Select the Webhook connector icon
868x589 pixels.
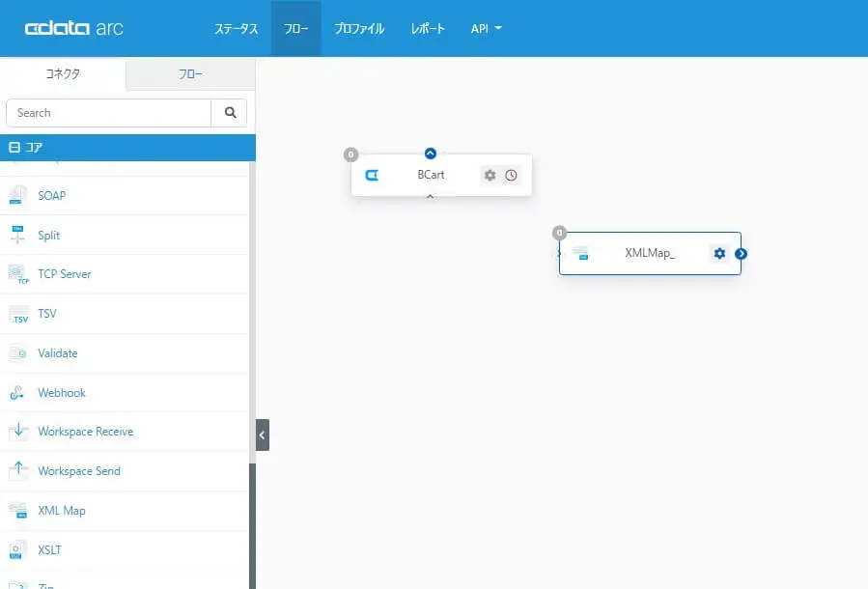pos(17,392)
